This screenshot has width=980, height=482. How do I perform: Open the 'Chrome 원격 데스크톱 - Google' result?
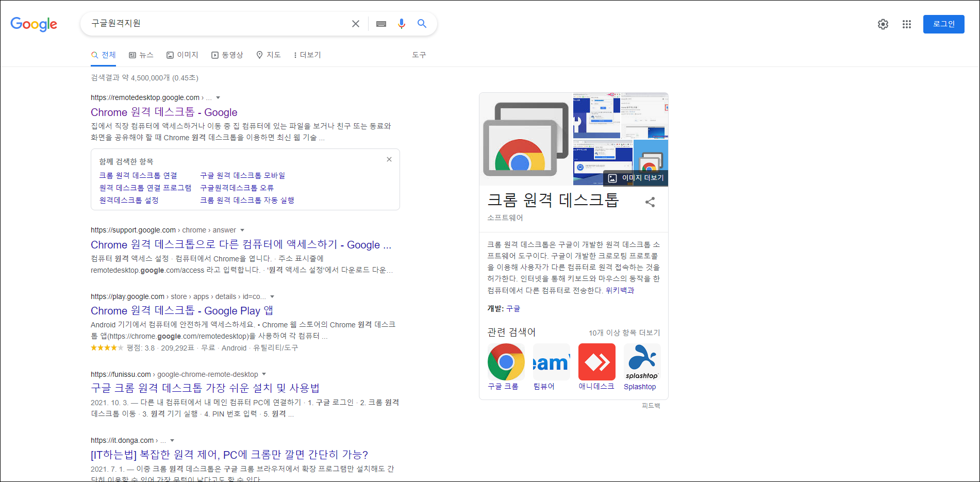(x=164, y=112)
